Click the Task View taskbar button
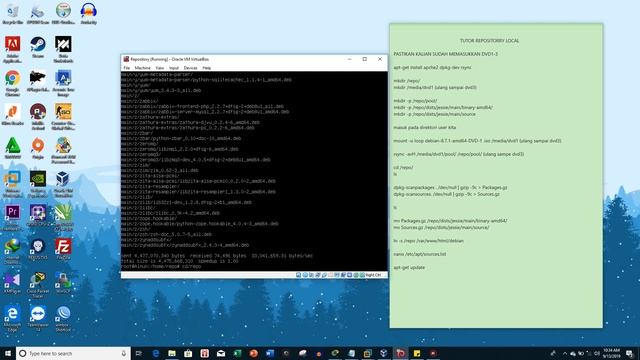The height and width of the screenshot is (360, 640). (139, 353)
